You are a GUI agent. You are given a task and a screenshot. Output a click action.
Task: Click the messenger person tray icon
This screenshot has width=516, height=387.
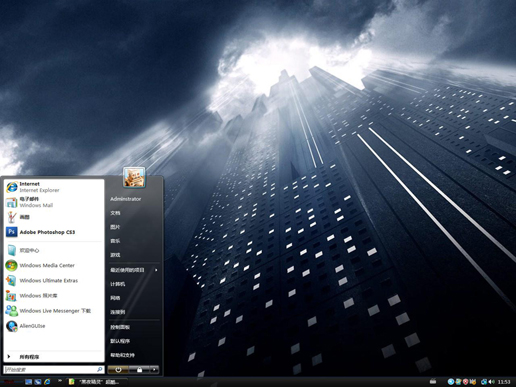(x=458, y=382)
